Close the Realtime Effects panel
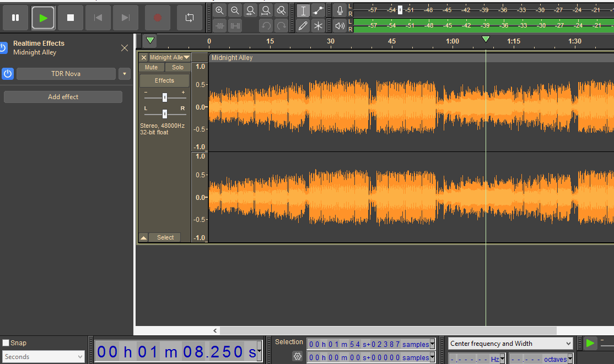The height and width of the screenshot is (364, 614). coord(125,48)
